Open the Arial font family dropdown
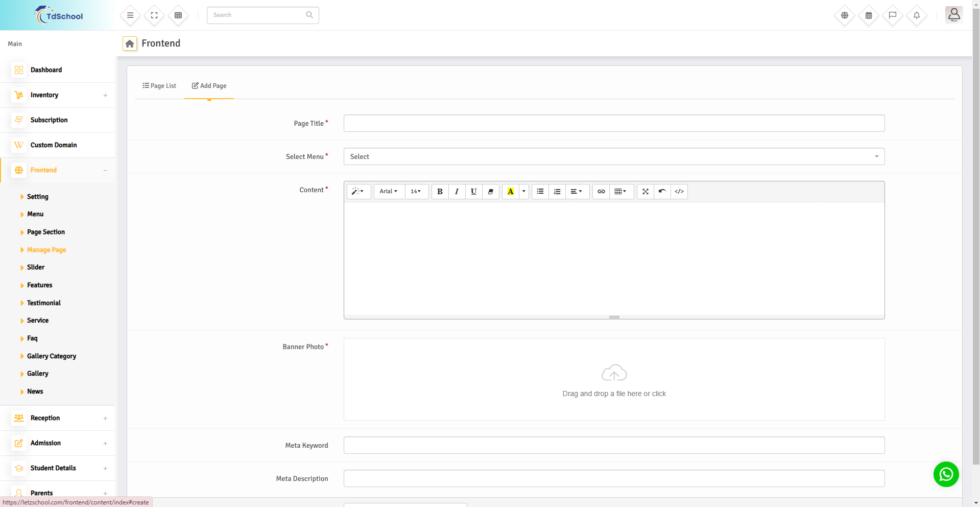This screenshot has height=507, width=980. click(388, 192)
